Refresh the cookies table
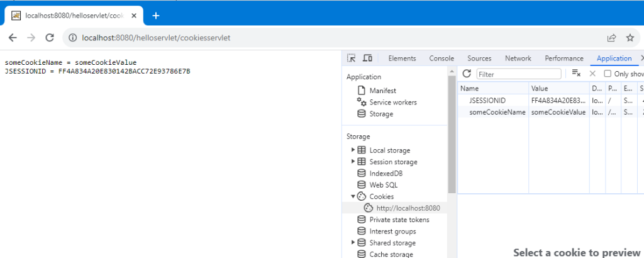Viewport: 644px width, 258px height. pos(467,74)
